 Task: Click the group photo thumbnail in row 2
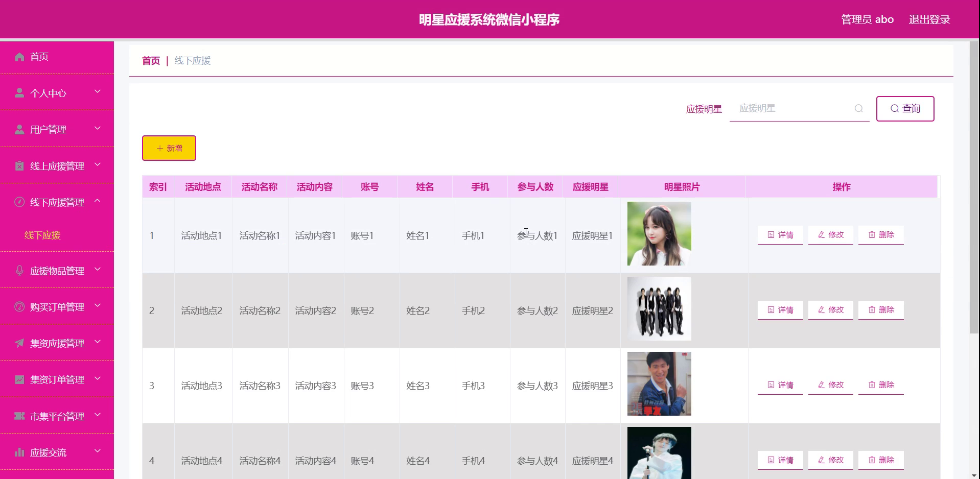(659, 308)
